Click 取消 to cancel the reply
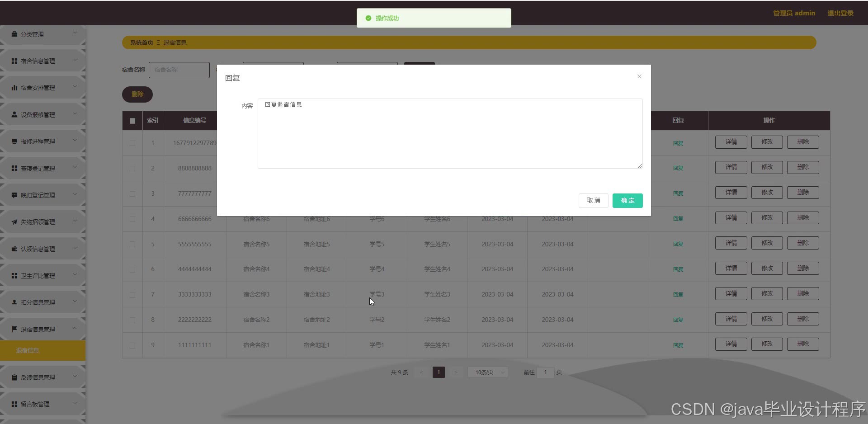868x424 pixels. (x=593, y=201)
